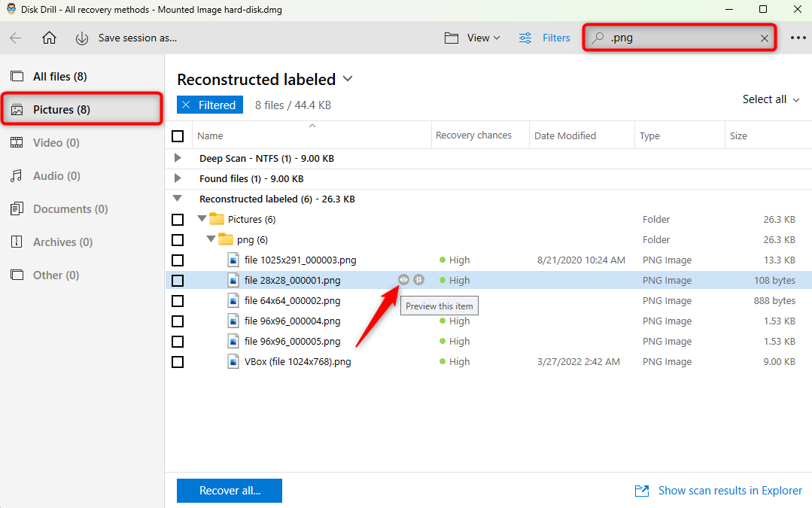Click the file 64x64_000002.png image icon
This screenshot has height=508, width=812.
[x=233, y=300]
